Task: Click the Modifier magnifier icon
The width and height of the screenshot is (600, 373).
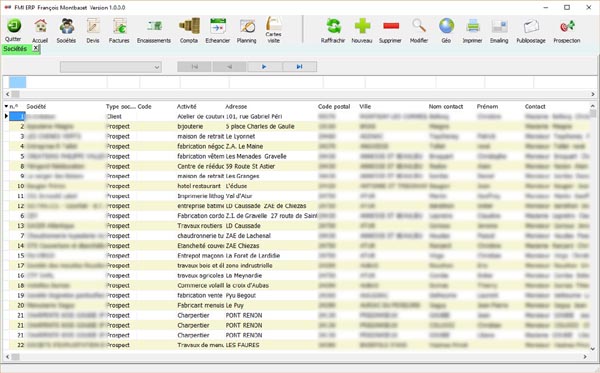Action: click(x=419, y=26)
